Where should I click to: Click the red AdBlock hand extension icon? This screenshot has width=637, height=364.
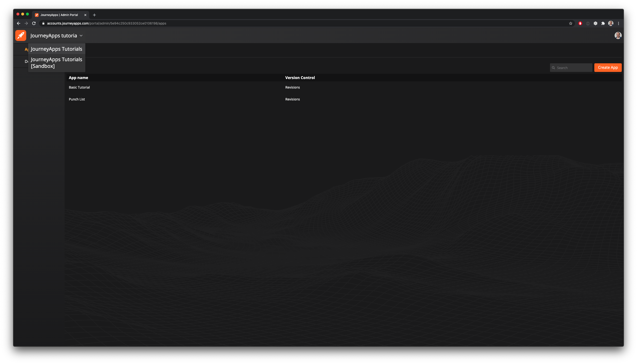pyautogui.click(x=580, y=23)
